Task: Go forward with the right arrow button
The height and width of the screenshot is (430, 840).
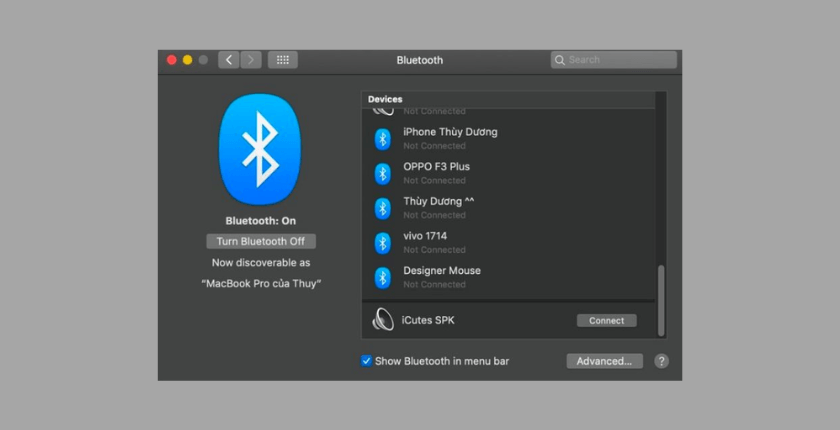Action: tap(251, 60)
